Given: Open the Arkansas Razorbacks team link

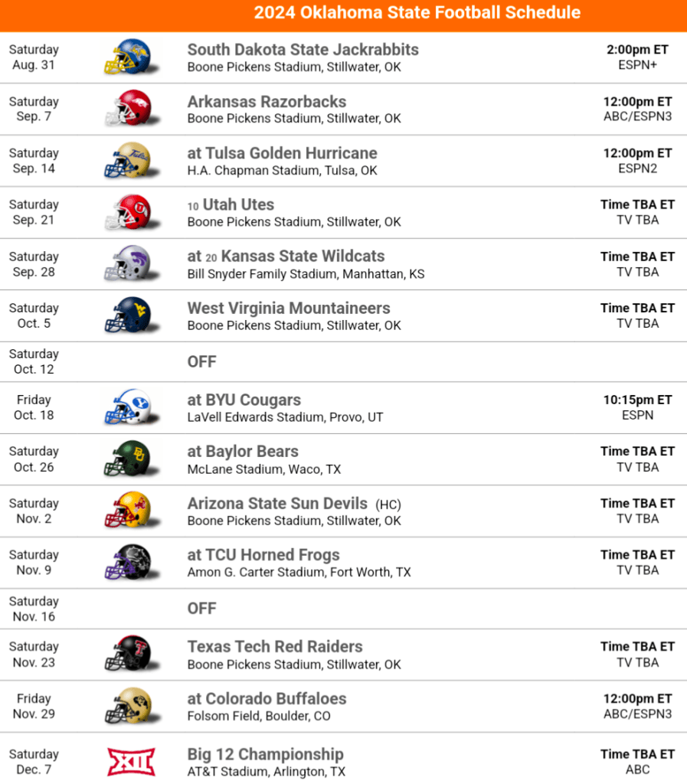Looking at the screenshot, I should pyautogui.click(x=267, y=102).
